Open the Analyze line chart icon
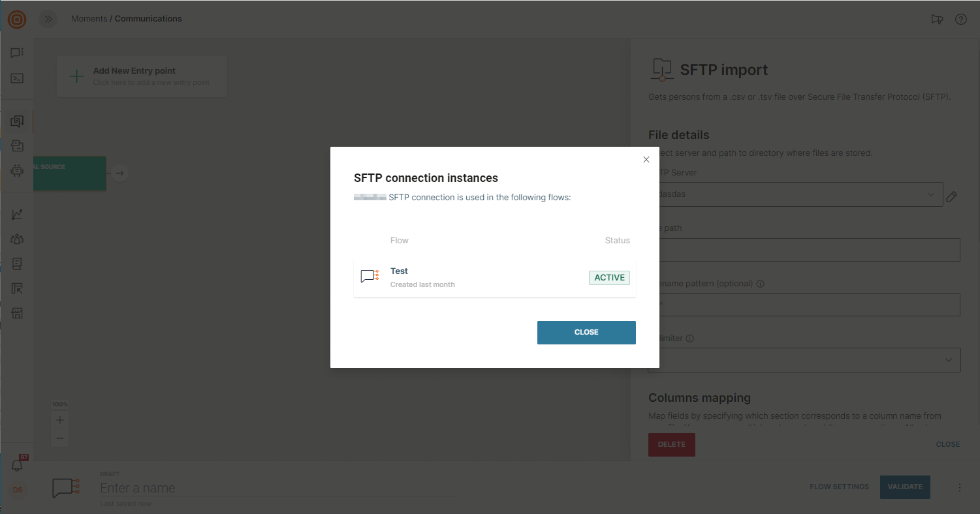The height and width of the screenshot is (514, 980). [x=17, y=215]
